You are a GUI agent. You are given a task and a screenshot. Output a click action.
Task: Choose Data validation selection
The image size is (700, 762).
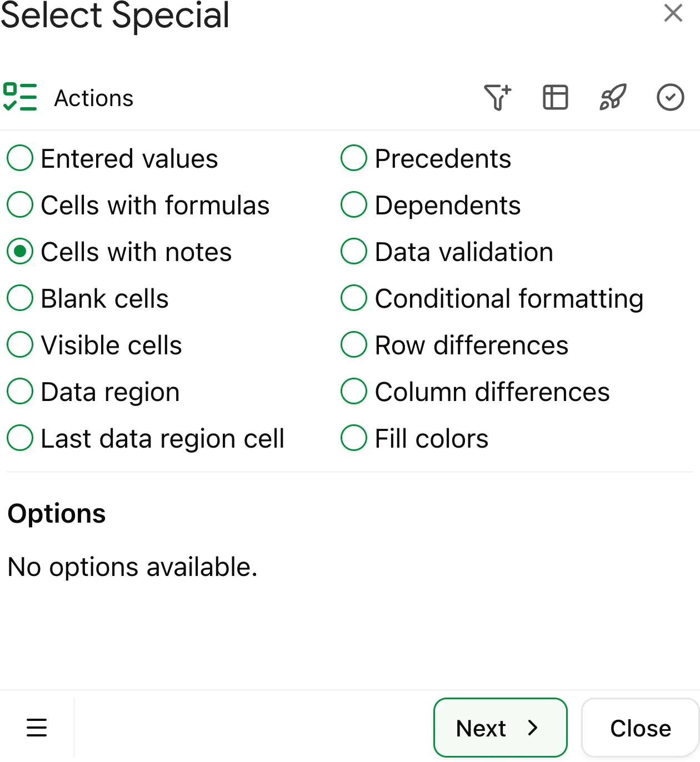[x=353, y=251]
